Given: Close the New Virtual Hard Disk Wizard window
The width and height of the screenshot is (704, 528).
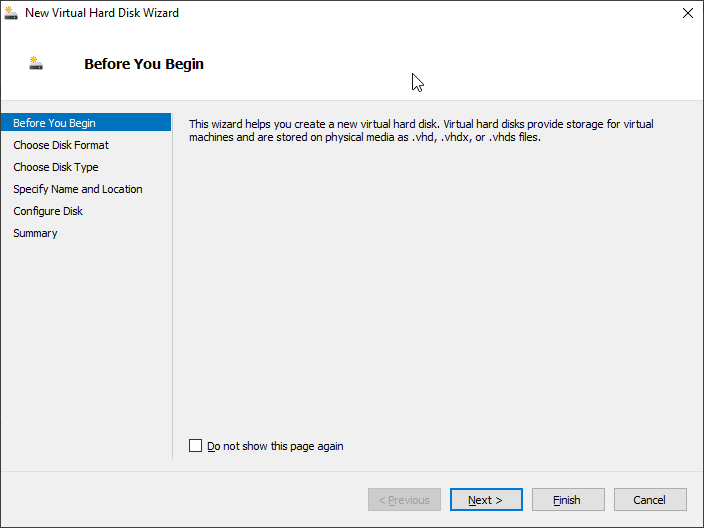Looking at the screenshot, I should [687, 13].
